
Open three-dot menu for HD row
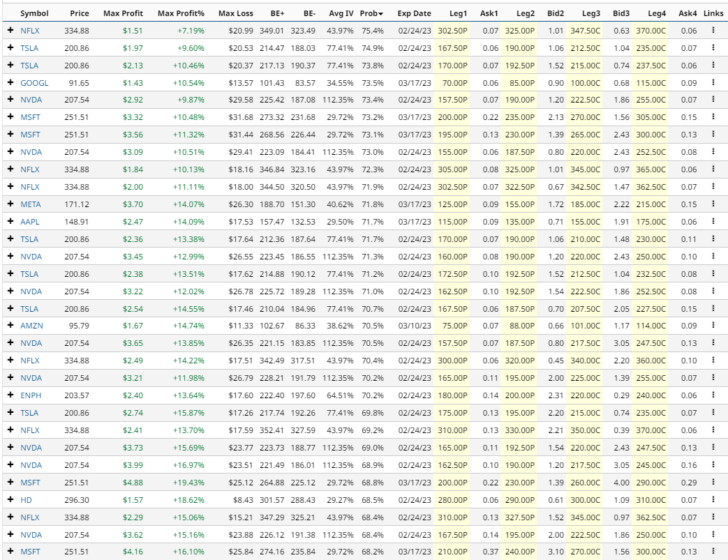713,500
